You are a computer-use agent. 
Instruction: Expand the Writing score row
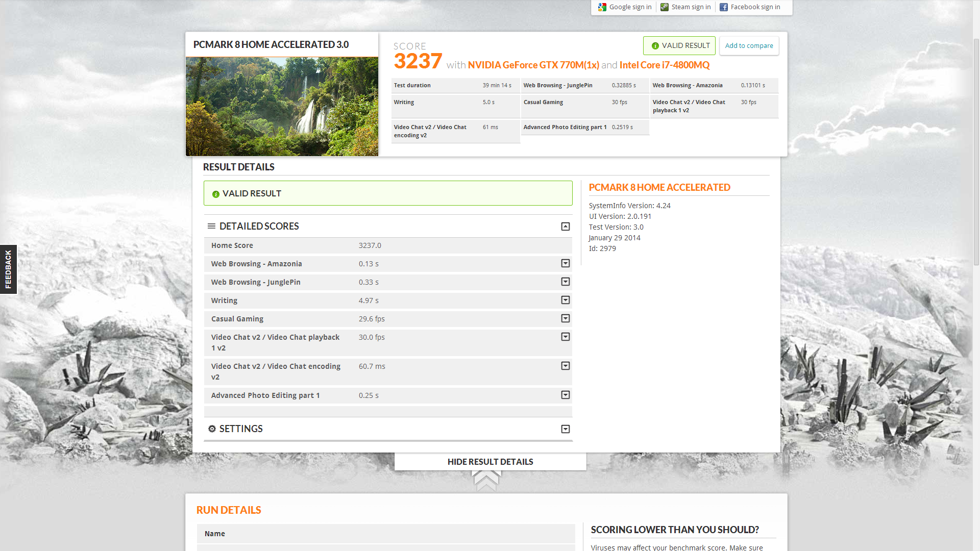[566, 300]
